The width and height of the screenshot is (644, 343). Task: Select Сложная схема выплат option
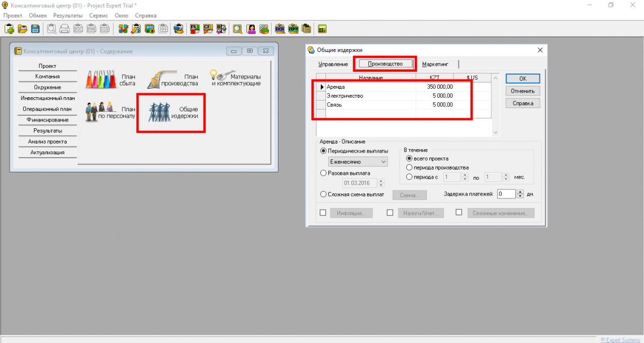tap(323, 194)
